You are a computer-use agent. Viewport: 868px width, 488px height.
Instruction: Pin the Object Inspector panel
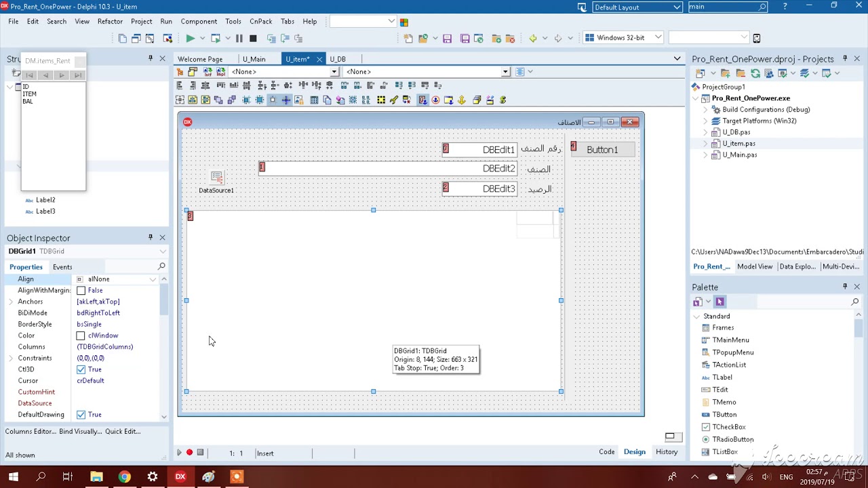[x=151, y=238]
